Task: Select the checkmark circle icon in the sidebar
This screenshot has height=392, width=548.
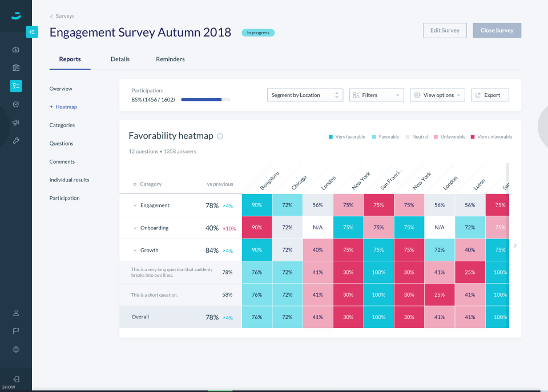Action: [x=16, y=104]
